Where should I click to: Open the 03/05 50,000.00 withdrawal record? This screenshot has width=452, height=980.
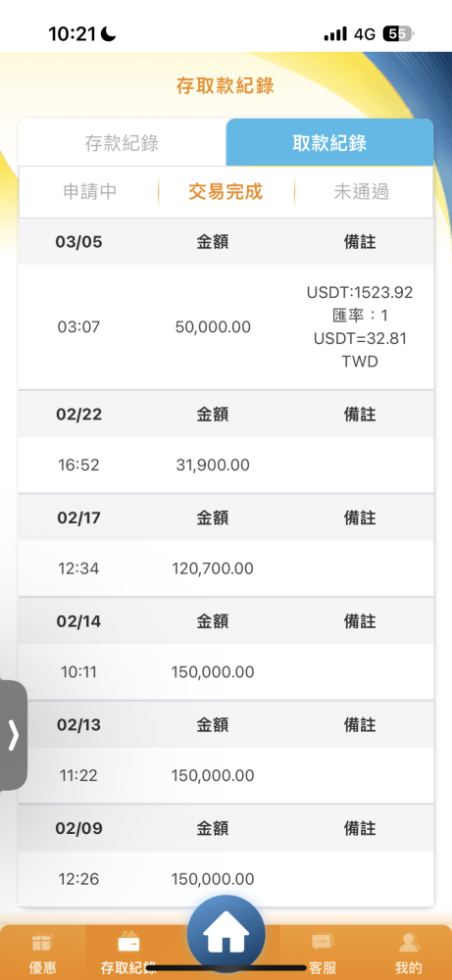(x=226, y=327)
